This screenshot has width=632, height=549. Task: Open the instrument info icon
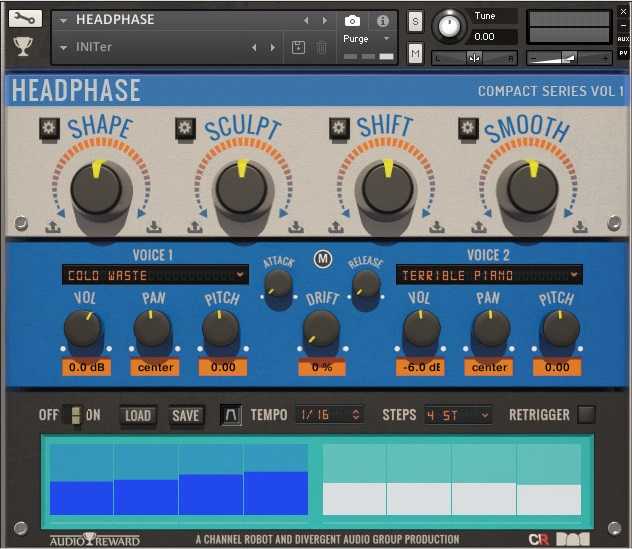[x=382, y=21]
